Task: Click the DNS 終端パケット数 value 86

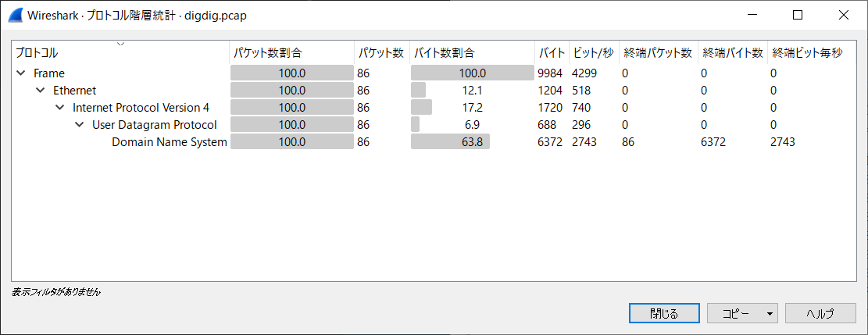Action: pyautogui.click(x=628, y=142)
